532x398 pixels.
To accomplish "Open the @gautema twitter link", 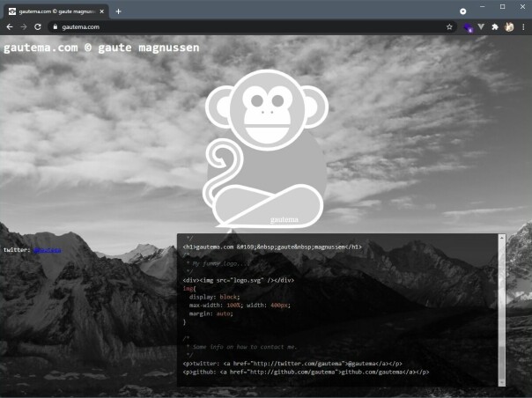I will tap(48, 250).
